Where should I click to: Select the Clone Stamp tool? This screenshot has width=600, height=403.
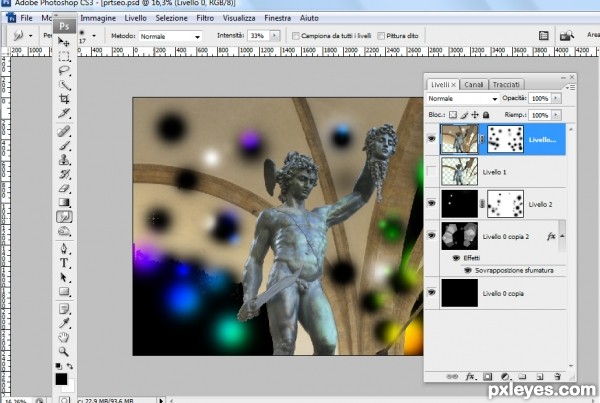click(x=64, y=160)
